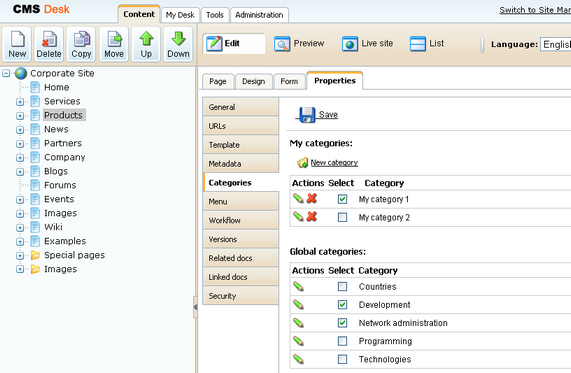Screen dimensions: 571x373
Task: Open Preview view mode
Action: pyautogui.click(x=299, y=44)
